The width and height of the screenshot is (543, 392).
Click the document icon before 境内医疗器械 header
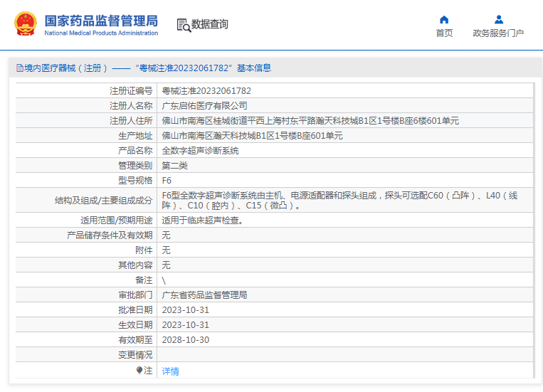pos(20,68)
